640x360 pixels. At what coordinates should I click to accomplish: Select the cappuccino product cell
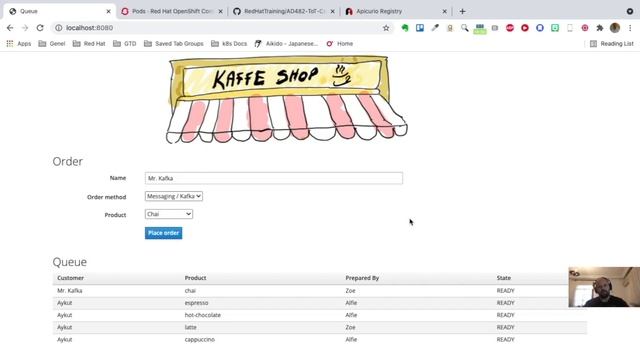tap(200, 340)
